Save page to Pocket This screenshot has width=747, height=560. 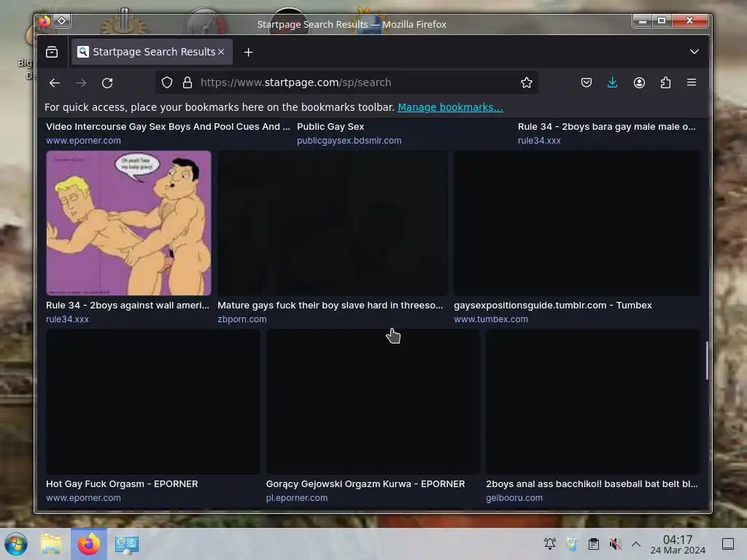click(587, 83)
